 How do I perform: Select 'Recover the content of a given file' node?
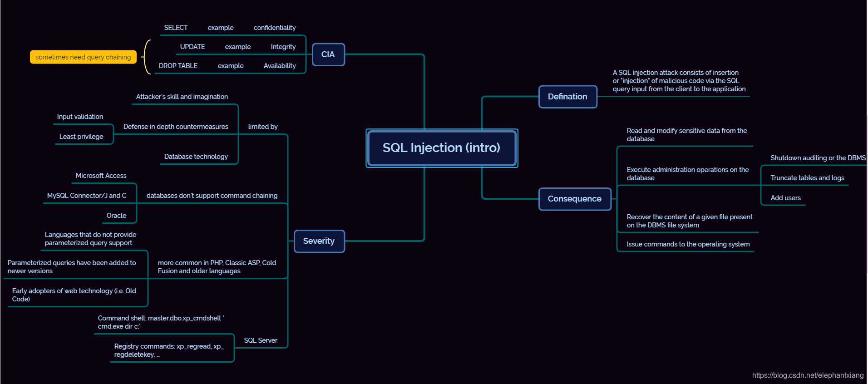[690, 221]
